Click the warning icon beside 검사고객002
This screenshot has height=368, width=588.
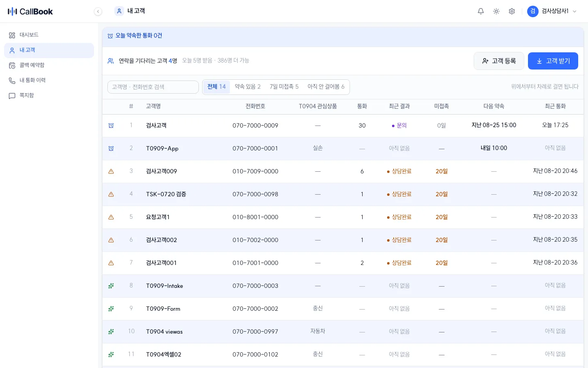coord(111,240)
